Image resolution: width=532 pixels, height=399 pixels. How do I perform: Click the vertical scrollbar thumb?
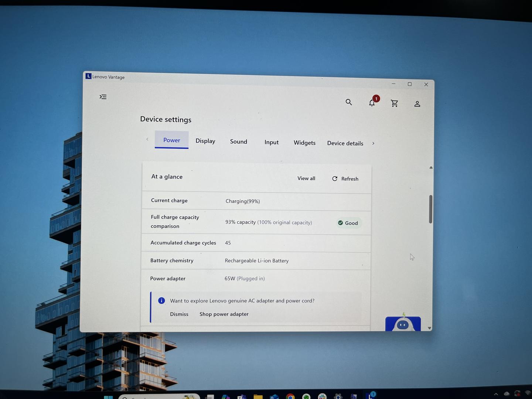coord(430,209)
